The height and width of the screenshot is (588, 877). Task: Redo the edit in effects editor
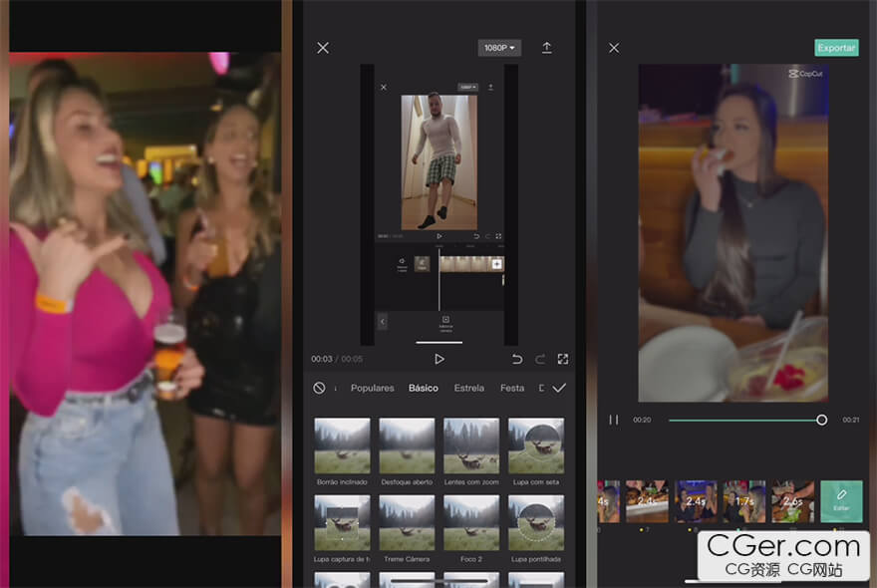540,359
